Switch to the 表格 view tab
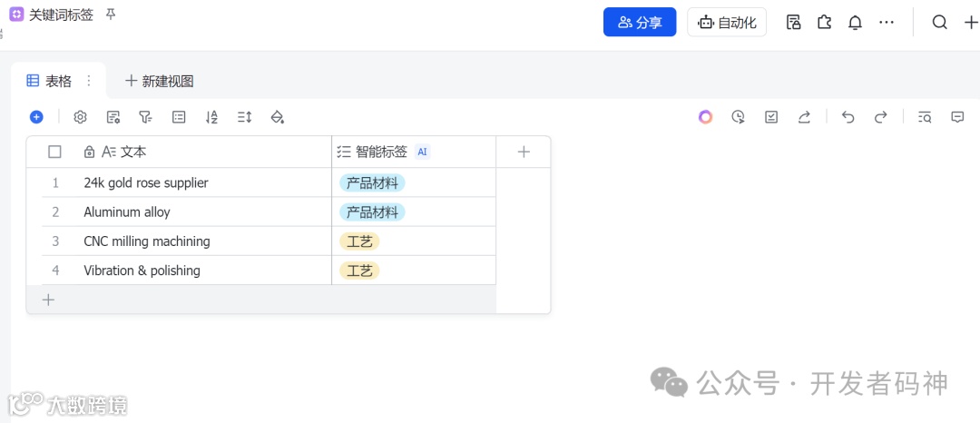Screen dimensions: 980x423 coord(51,81)
